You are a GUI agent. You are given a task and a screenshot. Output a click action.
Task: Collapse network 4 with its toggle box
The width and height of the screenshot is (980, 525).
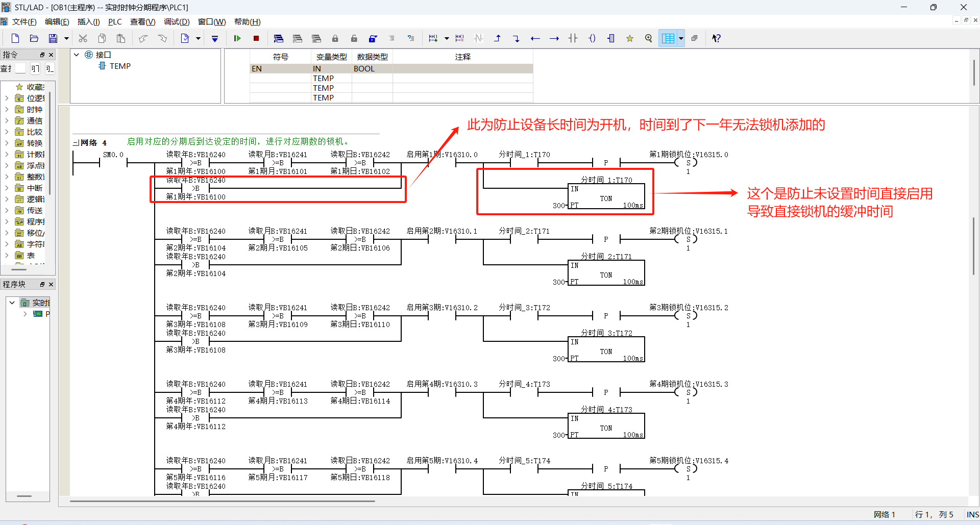76,143
